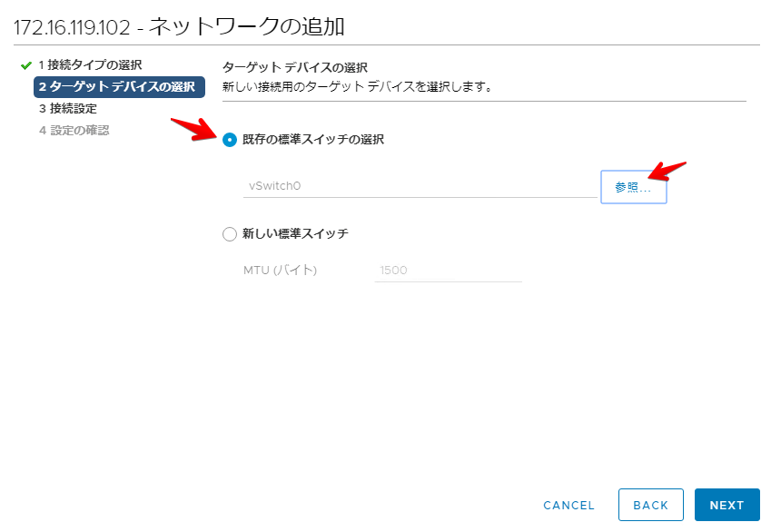The height and width of the screenshot is (532, 771).
Task: Proceed with the NEXT button
Action: click(x=727, y=505)
